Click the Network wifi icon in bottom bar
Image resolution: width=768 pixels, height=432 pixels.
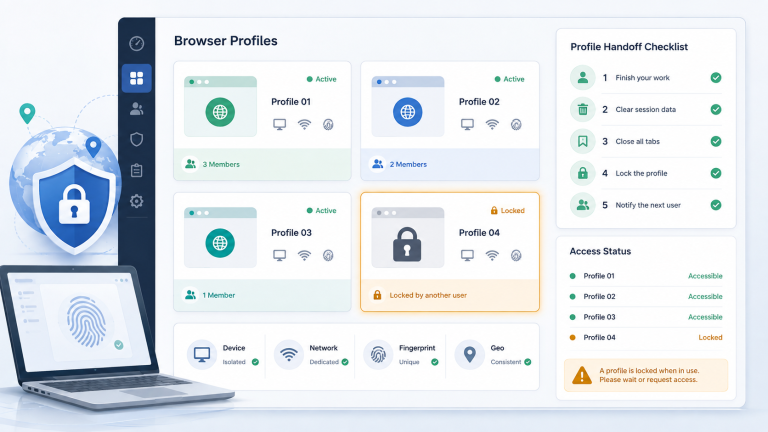tap(288, 355)
